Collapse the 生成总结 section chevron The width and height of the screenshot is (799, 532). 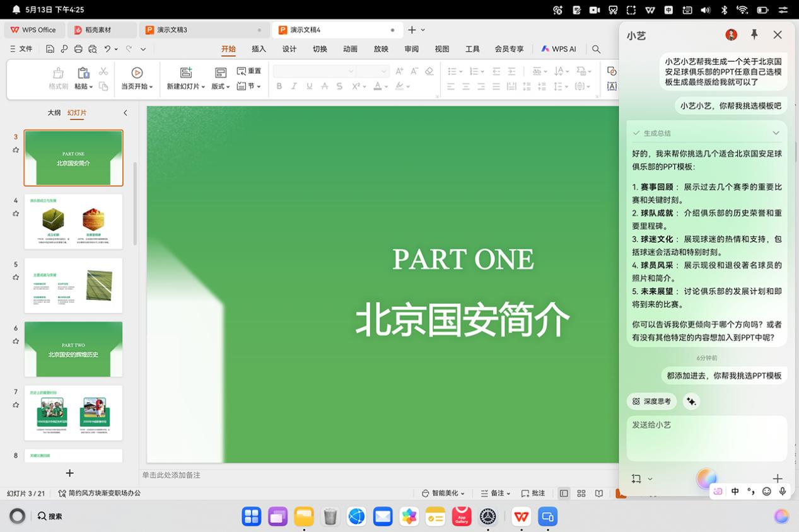776,133
